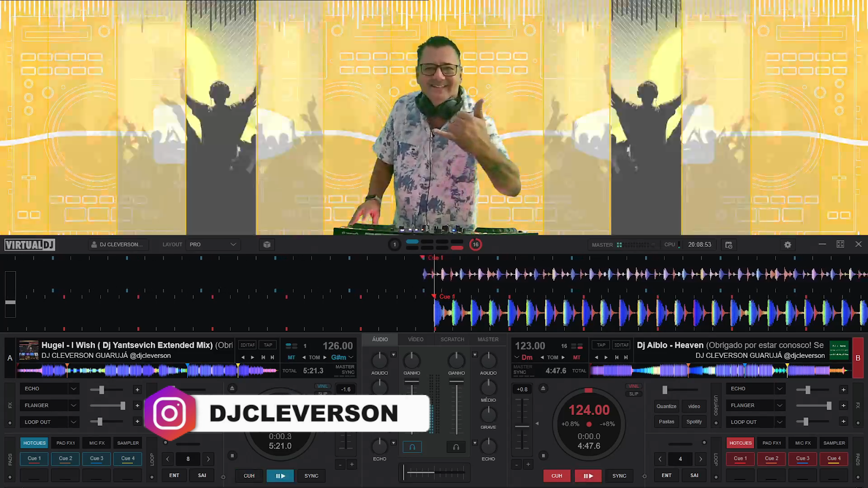Image resolution: width=868 pixels, height=488 pixels.
Task: Open the VirtualDJ settings gear
Action: point(788,245)
